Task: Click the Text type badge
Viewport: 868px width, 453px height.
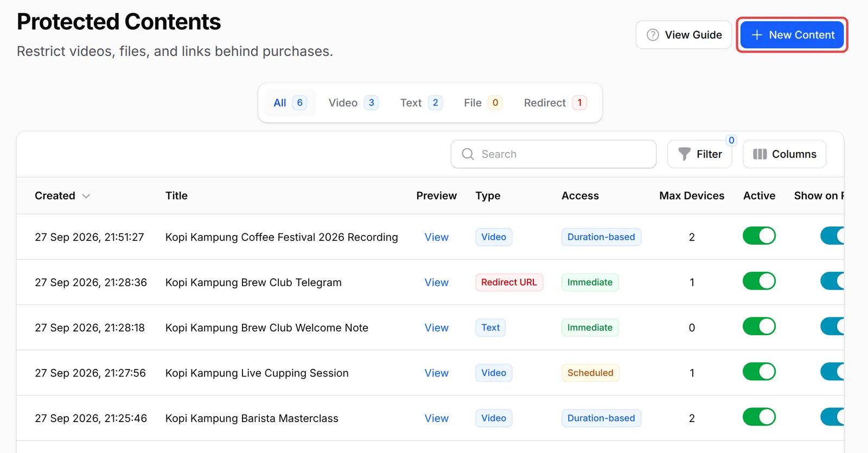Action: click(x=490, y=328)
